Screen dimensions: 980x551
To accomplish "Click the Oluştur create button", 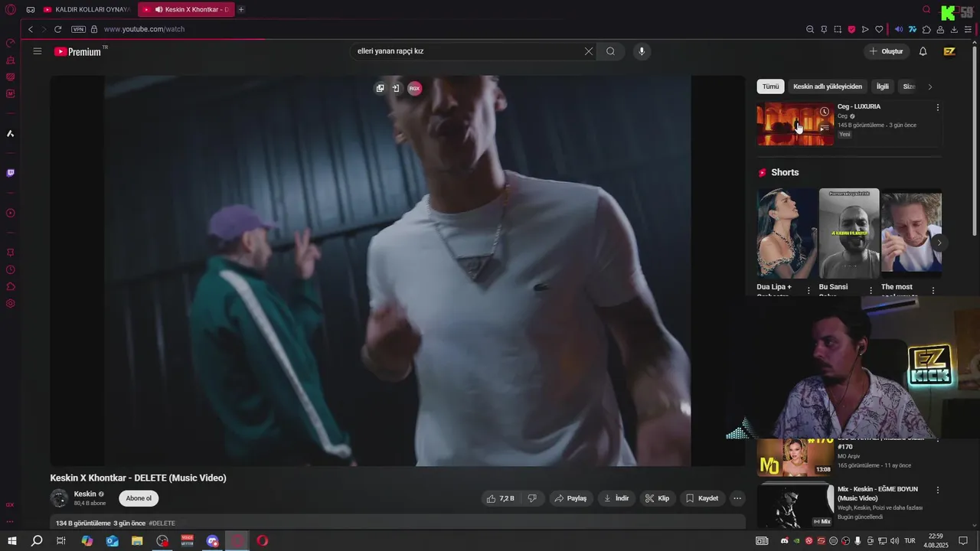I will 886,51.
